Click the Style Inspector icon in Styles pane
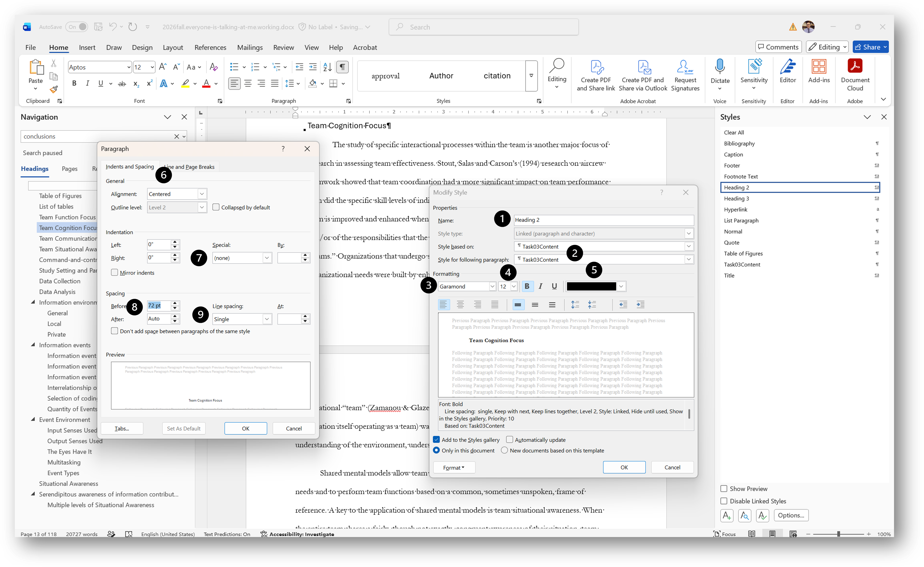 (x=744, y=515)
